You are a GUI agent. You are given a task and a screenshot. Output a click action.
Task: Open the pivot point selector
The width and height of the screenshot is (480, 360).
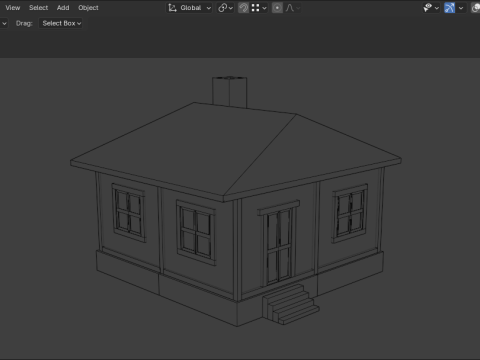pos(225,8)
